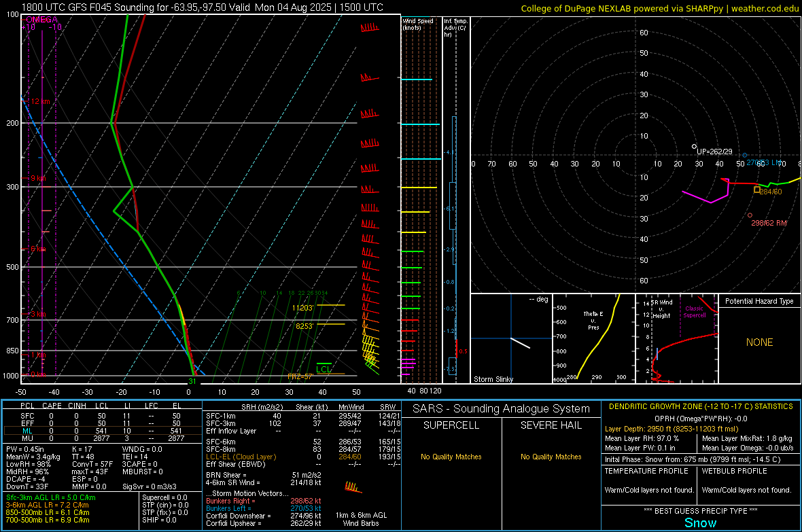
Task: Click the Supercell = 0.0 composite value
Action: pos(164,497)
